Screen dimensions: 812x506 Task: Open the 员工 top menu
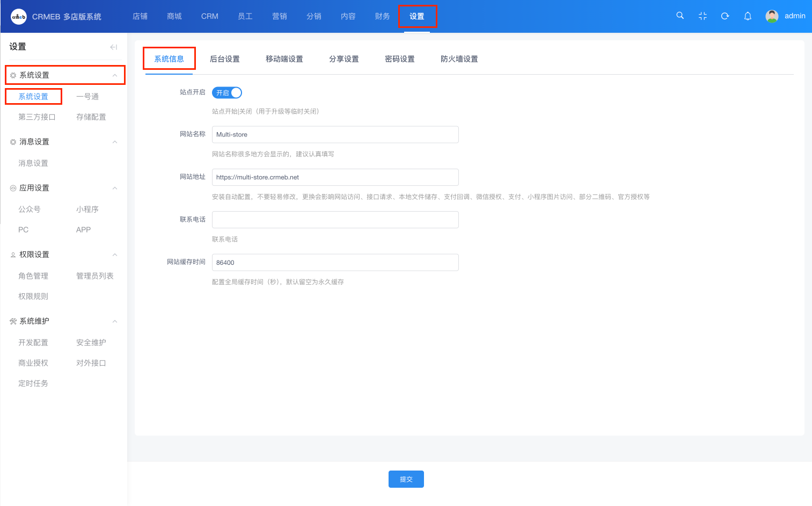pos(245,16)
